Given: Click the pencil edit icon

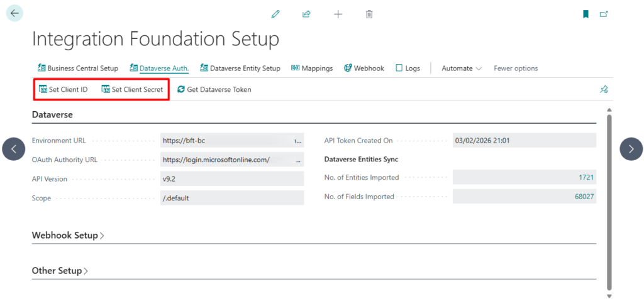Looking at the screenshot, I should pyautogui.click(x=275, y=14).
